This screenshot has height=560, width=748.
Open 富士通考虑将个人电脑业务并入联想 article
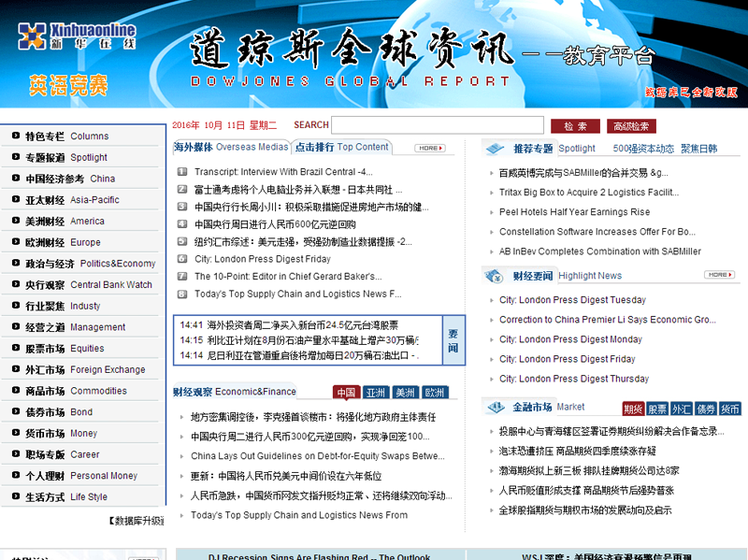coord(298,190)
